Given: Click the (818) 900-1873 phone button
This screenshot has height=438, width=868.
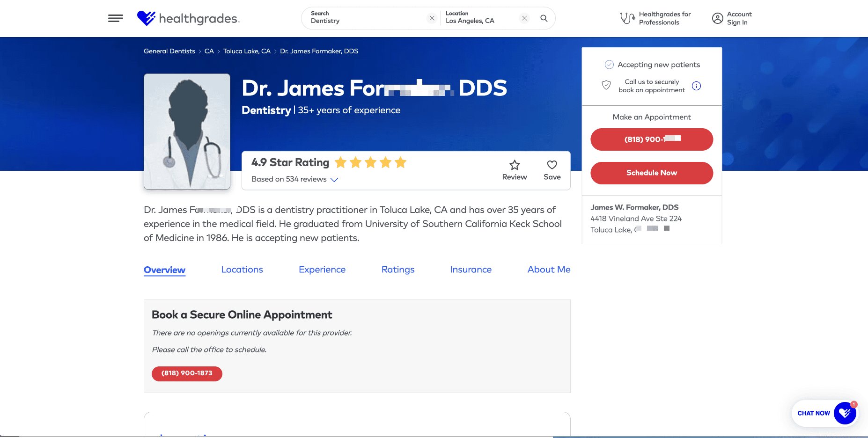Looking at the screenshot, I should point(187,373).
